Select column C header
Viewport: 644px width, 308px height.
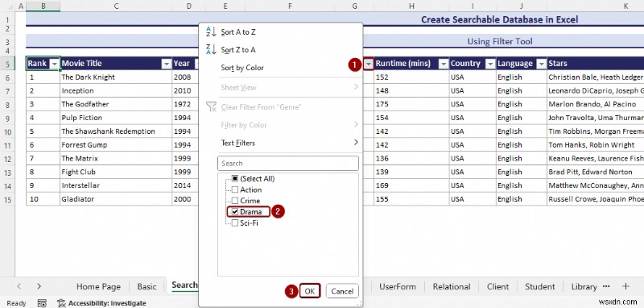tap(116, 6)
